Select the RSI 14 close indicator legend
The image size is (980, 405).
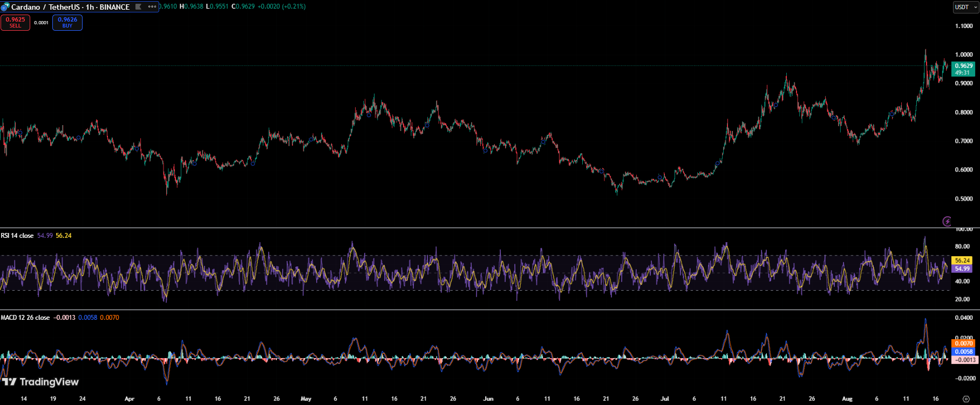coord(17,236)
